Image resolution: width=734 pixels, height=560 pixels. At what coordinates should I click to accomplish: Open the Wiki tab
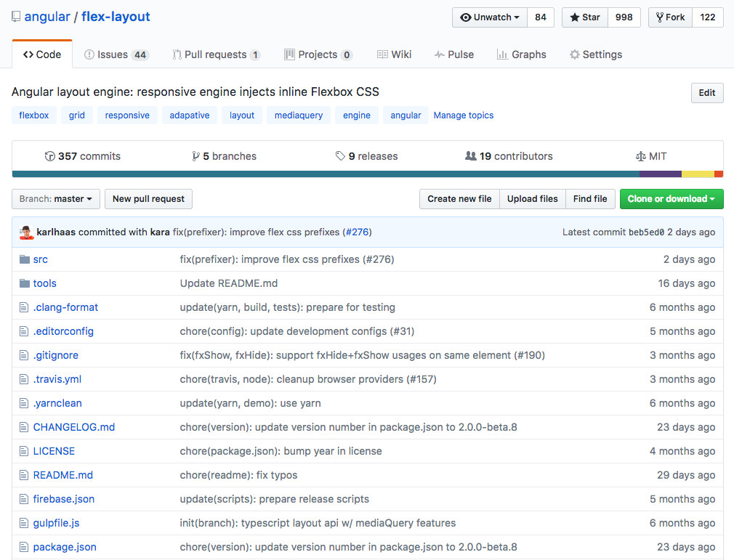tap(394, 54)
